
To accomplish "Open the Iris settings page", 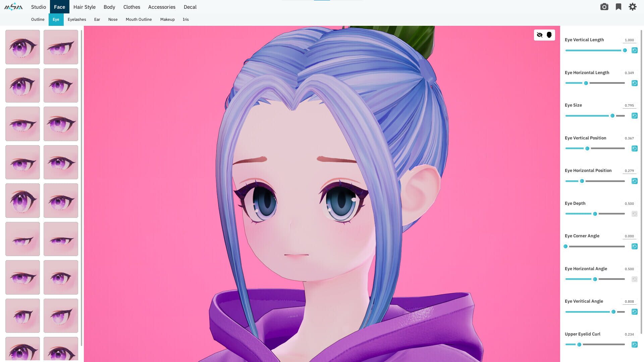I will (x=186, y=19).
